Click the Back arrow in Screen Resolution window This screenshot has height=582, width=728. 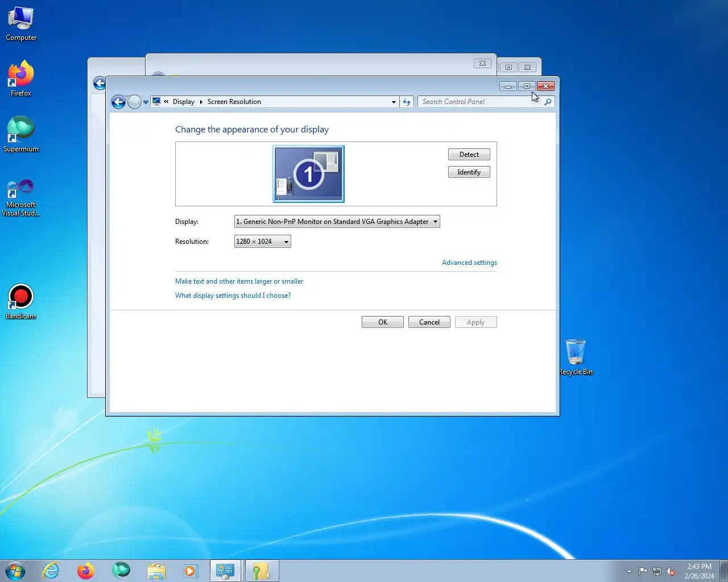point(118,102)
